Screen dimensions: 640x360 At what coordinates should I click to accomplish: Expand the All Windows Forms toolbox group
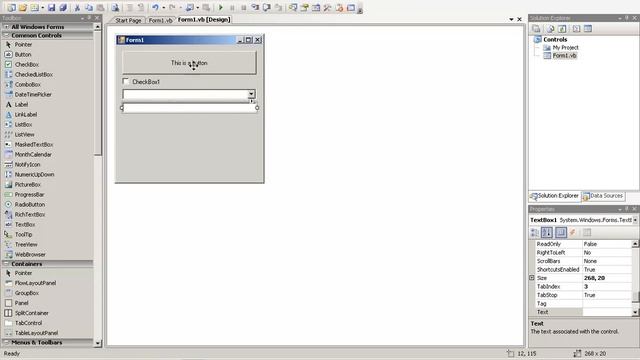(x=6, y=27)
